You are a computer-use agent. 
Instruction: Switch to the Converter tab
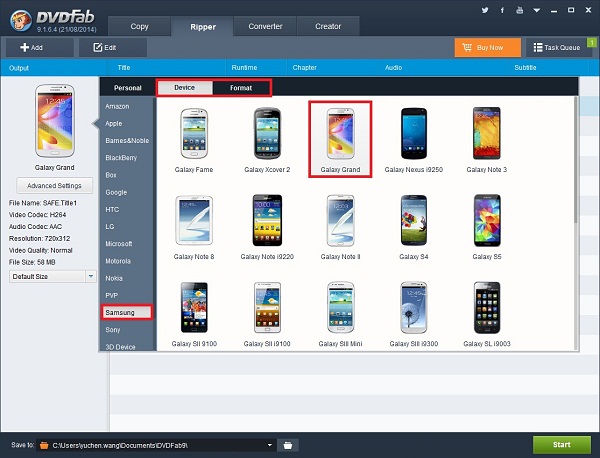265,26
